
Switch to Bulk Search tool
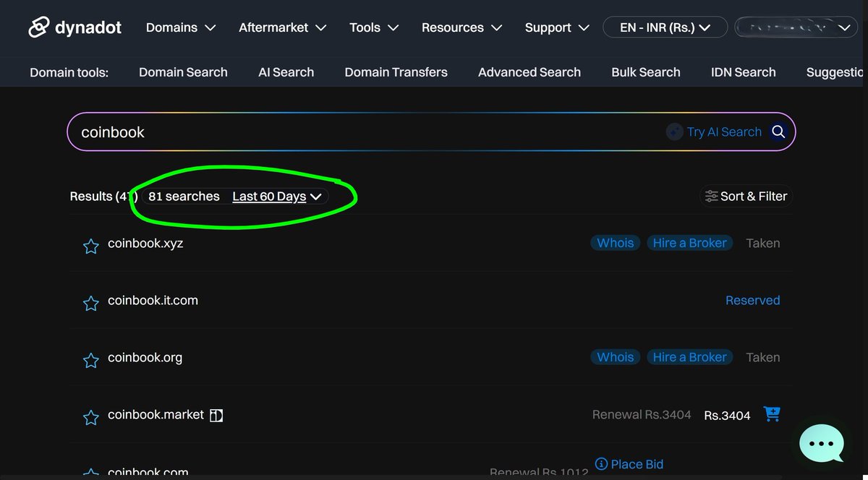646,72
